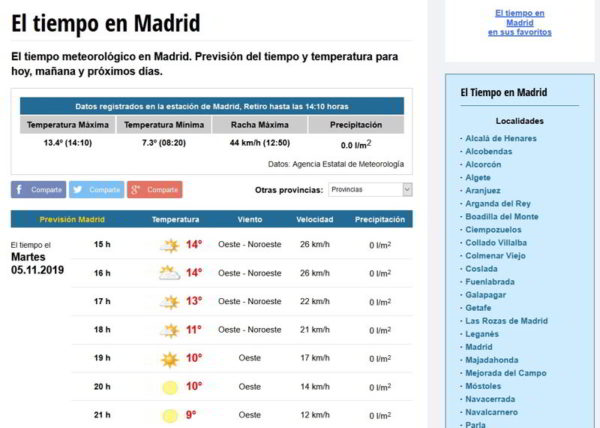Click the Martes 05.11.2019 date label

click(38, 264)
